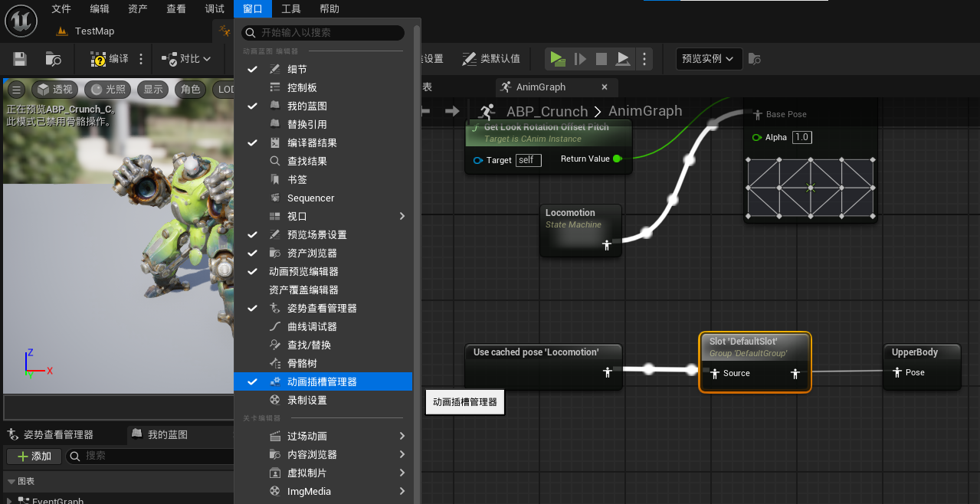The width and height of the screenshot is (980, 504).
Task: Expand the 内容浏览器 submenu
Action: coord(323,454)
